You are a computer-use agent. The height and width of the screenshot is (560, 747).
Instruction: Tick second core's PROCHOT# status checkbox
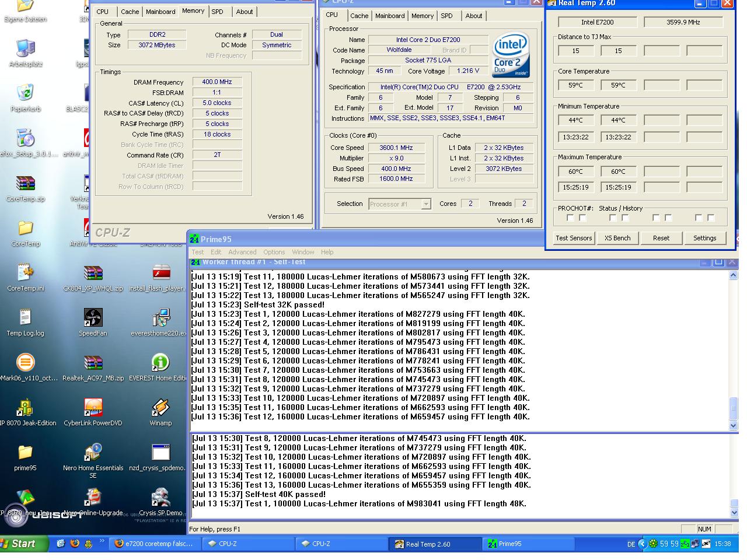click(x=613, y=218)
